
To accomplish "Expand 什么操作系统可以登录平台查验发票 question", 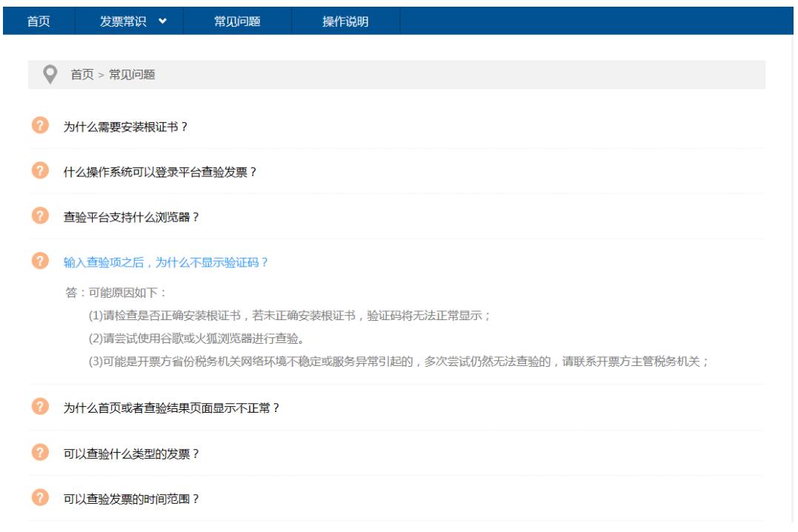I will [159, 172].
